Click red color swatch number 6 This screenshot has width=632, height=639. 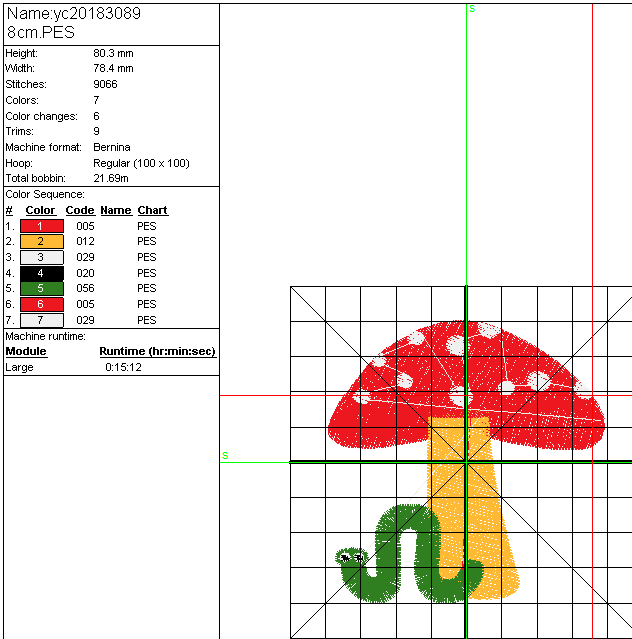click(42, 304)
